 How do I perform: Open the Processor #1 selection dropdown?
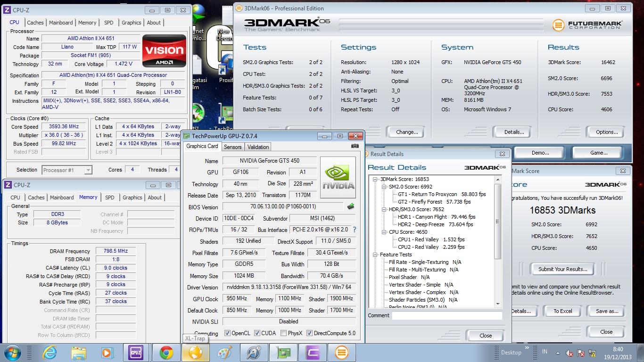click(67, 170)
